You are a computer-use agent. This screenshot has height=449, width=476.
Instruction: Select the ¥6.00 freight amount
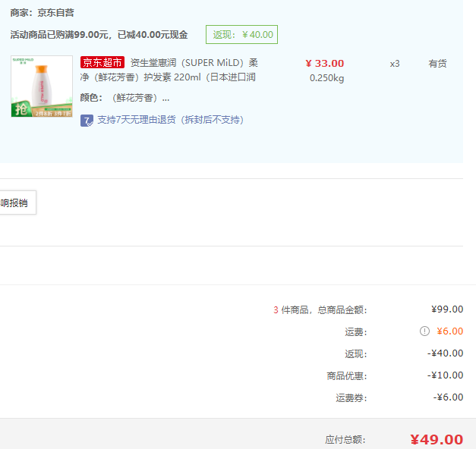(449, 331)
